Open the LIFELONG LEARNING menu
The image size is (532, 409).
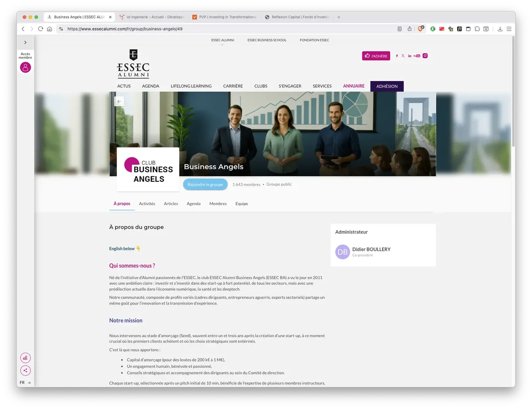pyautogui.click(x=191, y=86)
